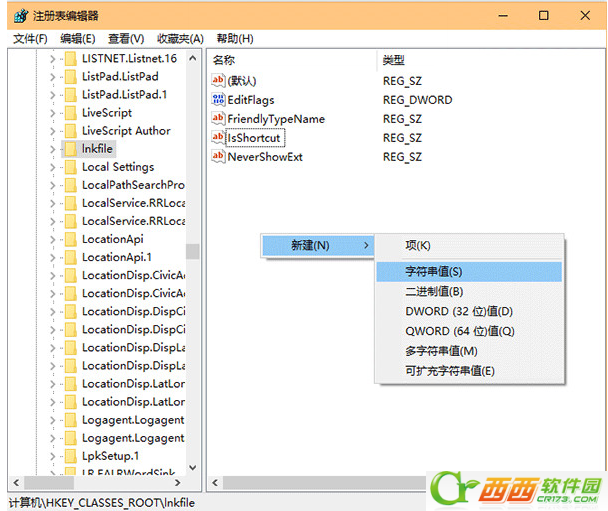Select DWORD (32 位)值(D) option
Image resolution: width=608 pixels, height=511 pixels.
(x=469, y=311)
